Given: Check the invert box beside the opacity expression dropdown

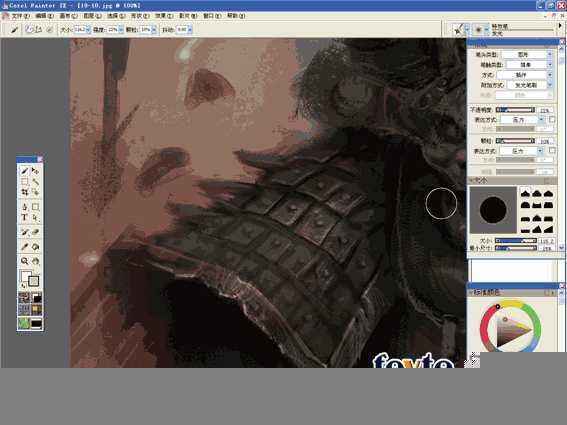Looking at the screenshot, I should [552, 119].
